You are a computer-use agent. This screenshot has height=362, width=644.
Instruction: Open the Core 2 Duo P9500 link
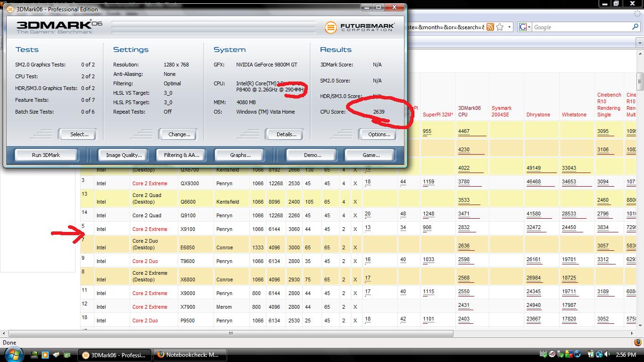coord(145,321)
